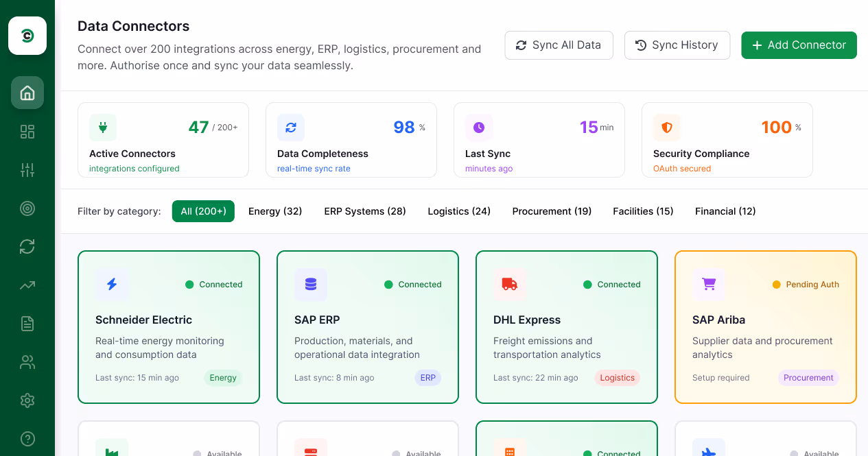Click Sync All Data button
The image size is (868, 456).
point(559,45)
